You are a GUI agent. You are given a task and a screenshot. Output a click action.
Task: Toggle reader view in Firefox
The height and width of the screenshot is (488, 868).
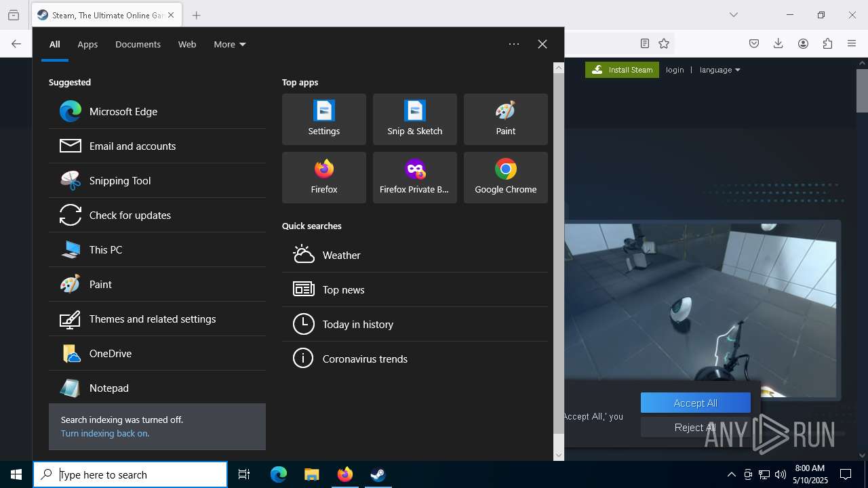click(x=645, y=43)
